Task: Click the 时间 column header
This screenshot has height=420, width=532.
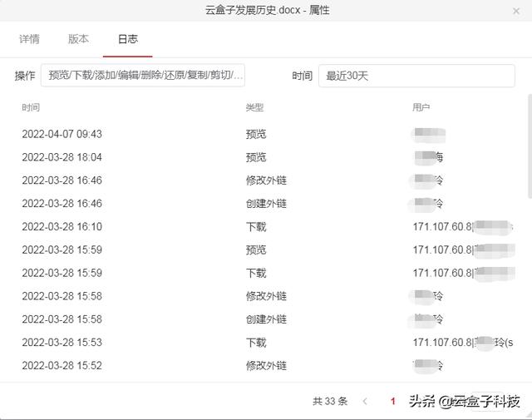Action: pyautogui.click(x=31, y=107)
